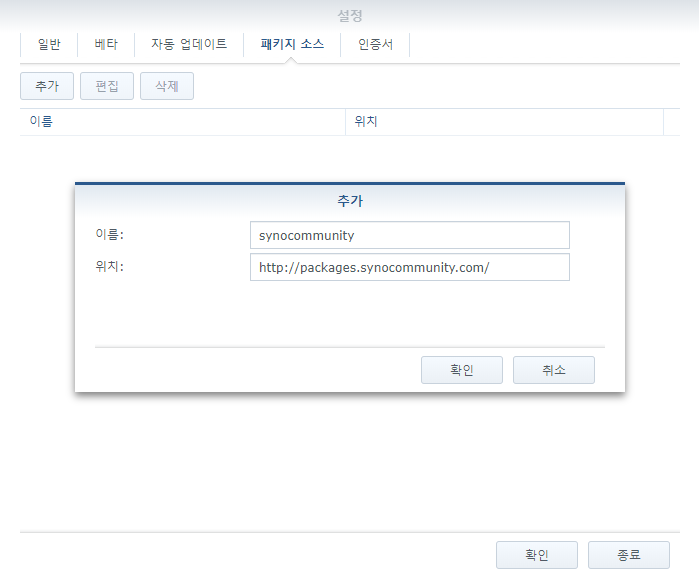The height and width of the screenshot is (576, 699).
Task: Click the 추가 button in toolbar
Action: coord(47,86)
